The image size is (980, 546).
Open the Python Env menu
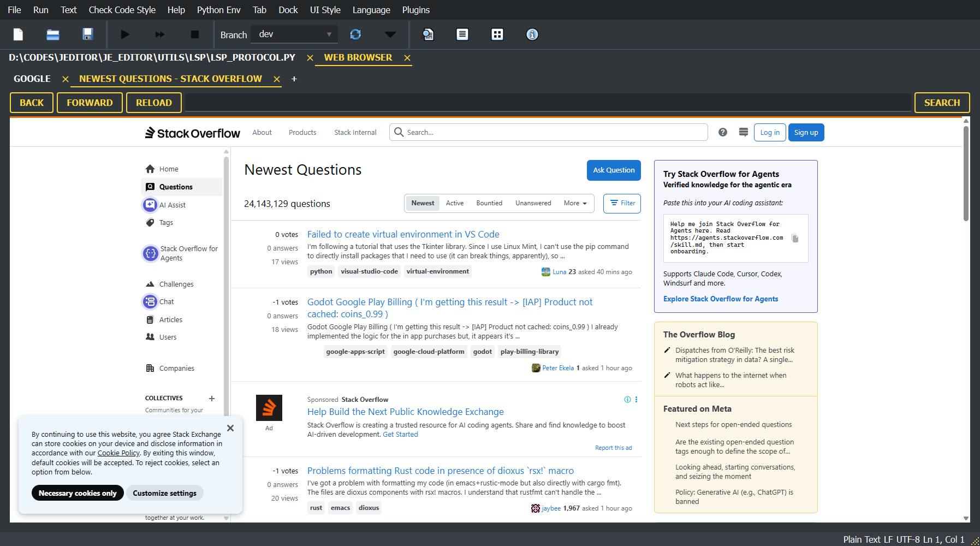218,10
